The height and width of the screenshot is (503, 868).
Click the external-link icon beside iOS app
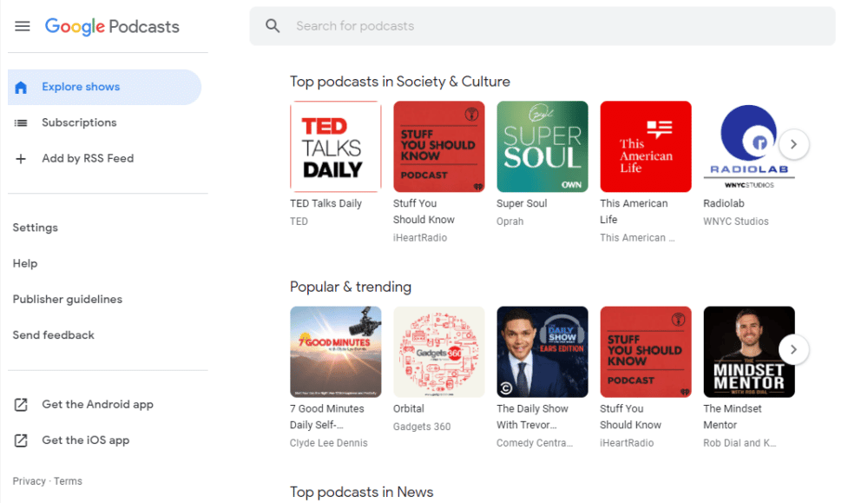coord(21,440)
